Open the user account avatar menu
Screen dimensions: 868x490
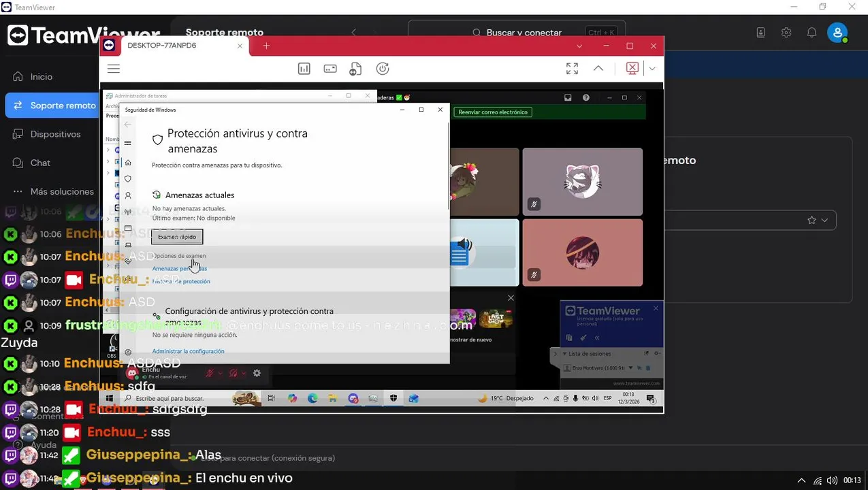pos(837,32)
